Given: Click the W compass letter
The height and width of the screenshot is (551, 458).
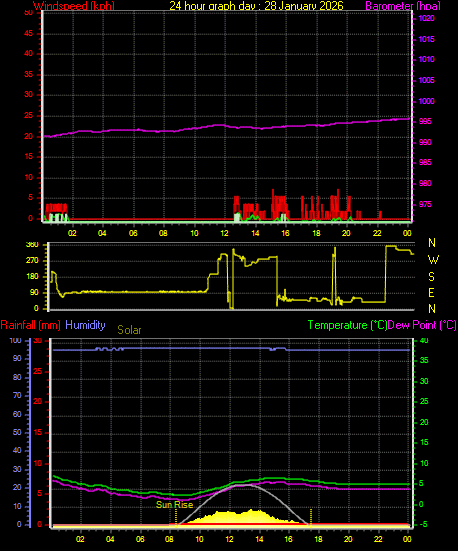Looking at the screenshot, I should click(x=433, y=260).
